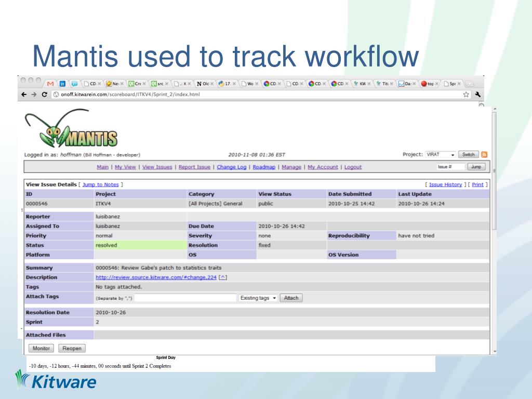Open the 'Wo' browser tab
Image resolution: width=532 pixels, height=399 pixels.
(250, 84)
